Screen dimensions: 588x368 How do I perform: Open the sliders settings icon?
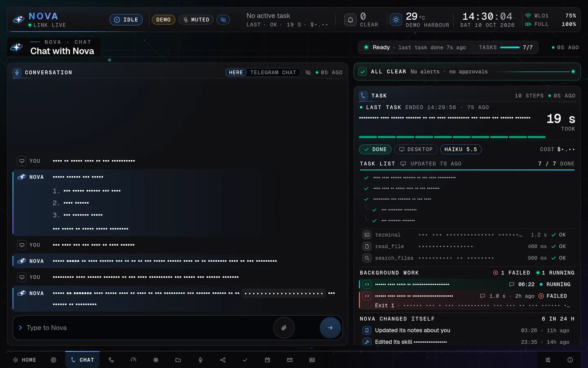click(x=548, y=360)
